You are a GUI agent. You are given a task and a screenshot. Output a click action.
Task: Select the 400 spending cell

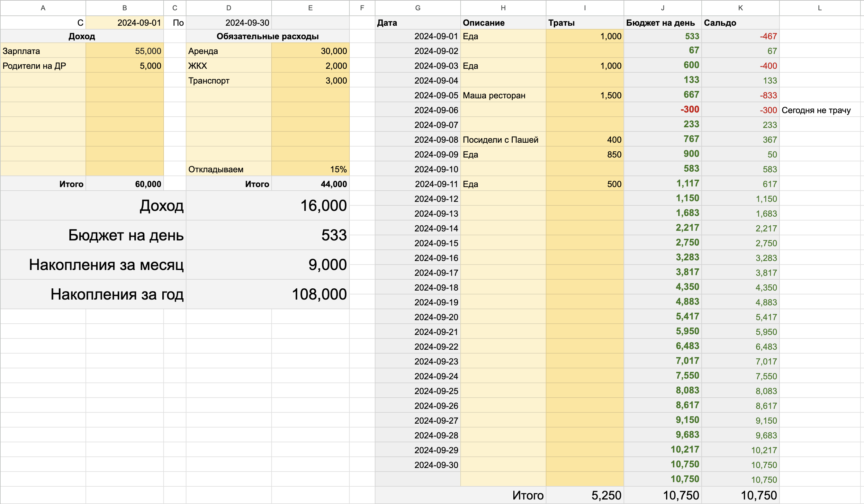pos(585,139)
